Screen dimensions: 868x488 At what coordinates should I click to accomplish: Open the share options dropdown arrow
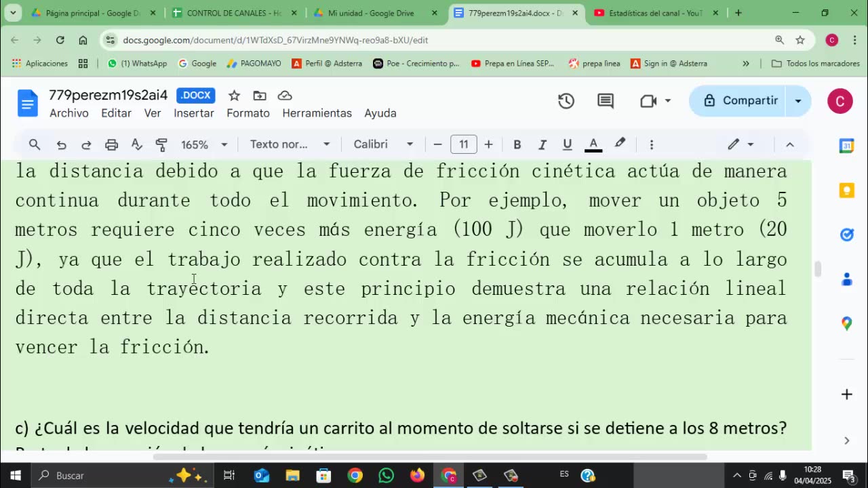tap(798, 101)
